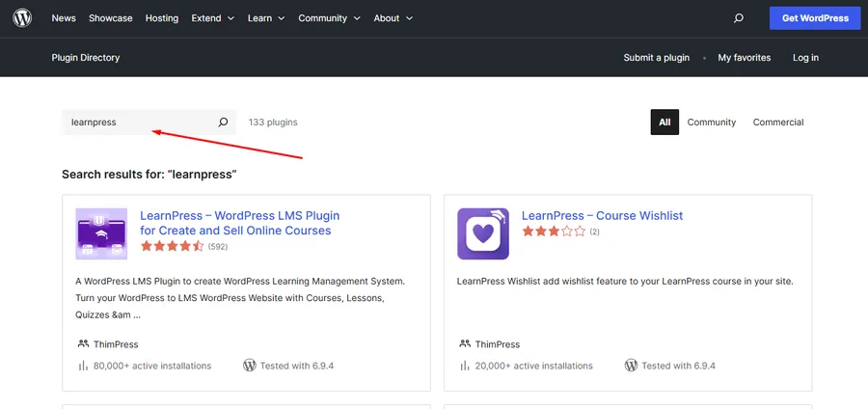Click the LMS Plugin description paragraph
Image resolution: width=868 pixels, height=409 pixels.
(240, 298)
